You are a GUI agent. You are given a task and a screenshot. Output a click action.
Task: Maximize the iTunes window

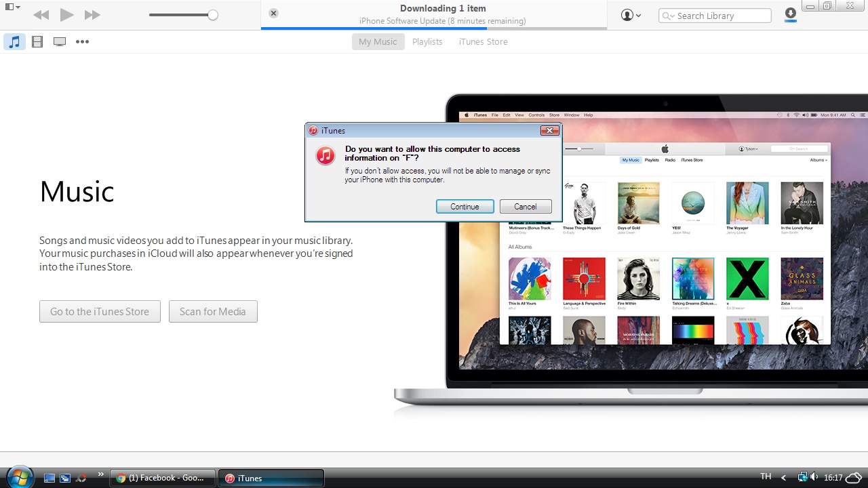(x=827, y=6)
